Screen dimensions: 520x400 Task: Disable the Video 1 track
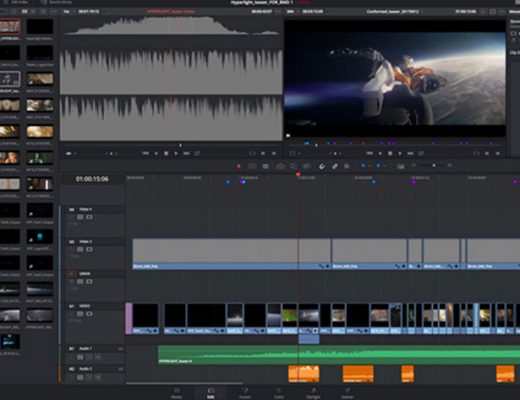coord(89,314)
